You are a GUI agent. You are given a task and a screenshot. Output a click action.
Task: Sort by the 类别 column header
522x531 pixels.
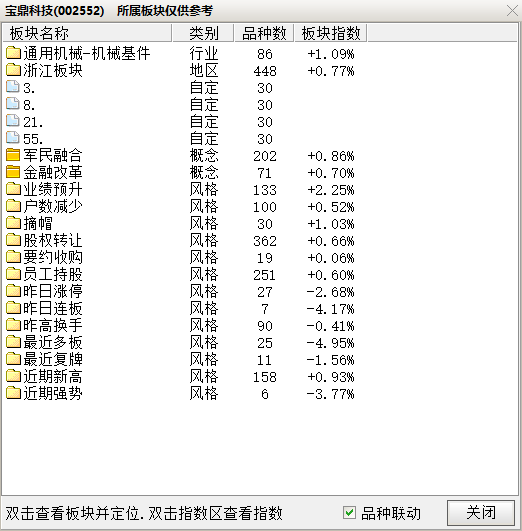[x=203, y=33]
